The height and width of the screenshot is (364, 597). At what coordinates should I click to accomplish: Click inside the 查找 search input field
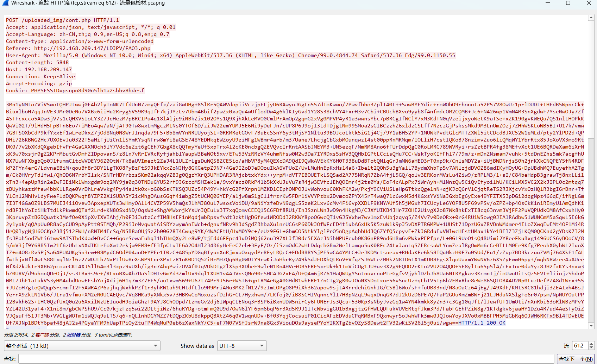coord(286,359)
